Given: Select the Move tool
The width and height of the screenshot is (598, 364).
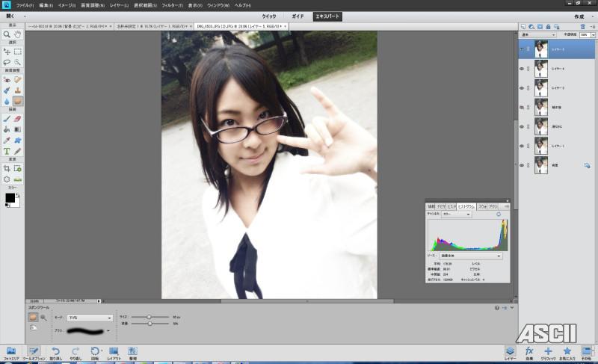Looking at the screenshot, I should [x=7, y=52].
